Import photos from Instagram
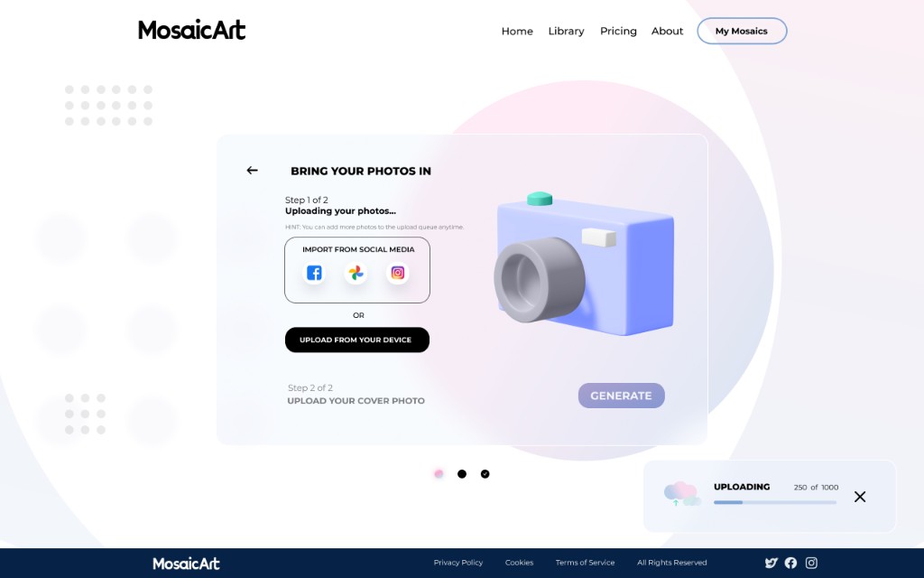924x578 pixels. [x=398, y=273]
